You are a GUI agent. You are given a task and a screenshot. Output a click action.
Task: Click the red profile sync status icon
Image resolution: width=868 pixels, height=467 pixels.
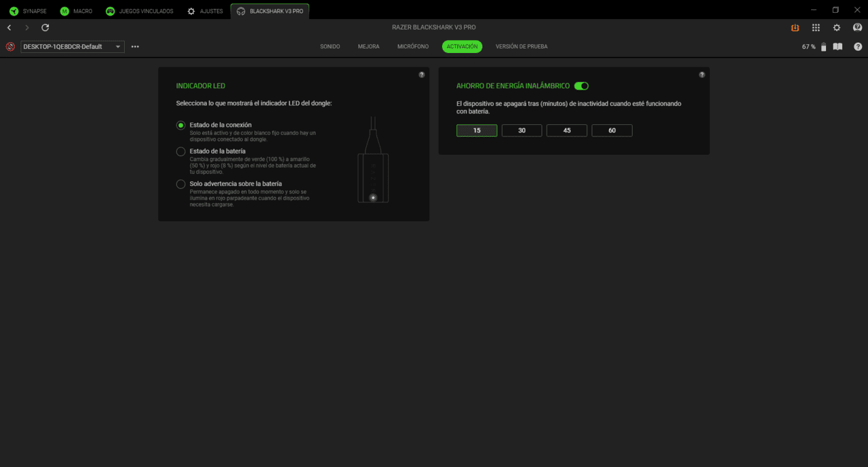[x=10, y=47]
